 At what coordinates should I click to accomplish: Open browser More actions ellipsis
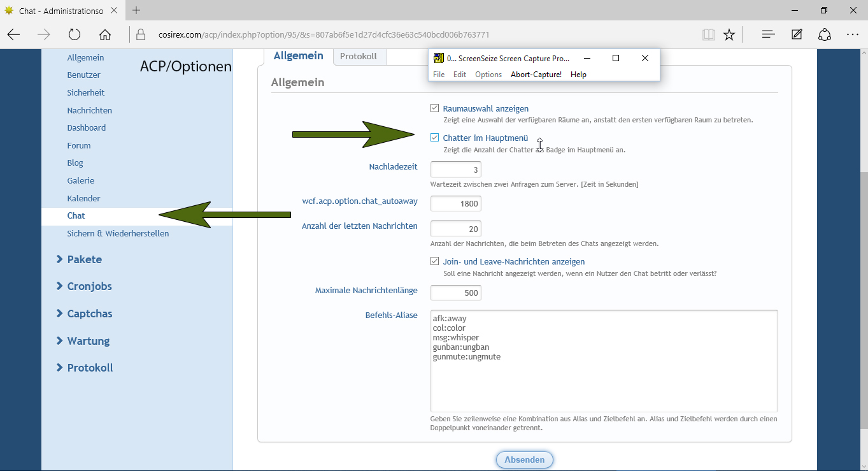pyautogui.click(x=853, y=35)
